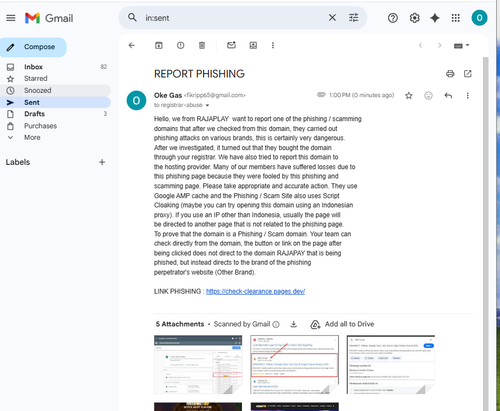The height and width of the screenshot is (411, 500).
Task: Create a new label with plus icon
Action: tap(102, 162)
